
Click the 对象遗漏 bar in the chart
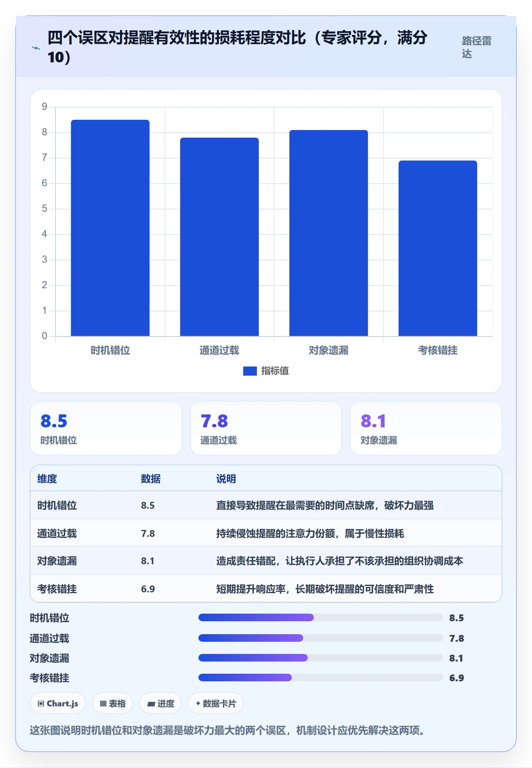tap(329, 233)
